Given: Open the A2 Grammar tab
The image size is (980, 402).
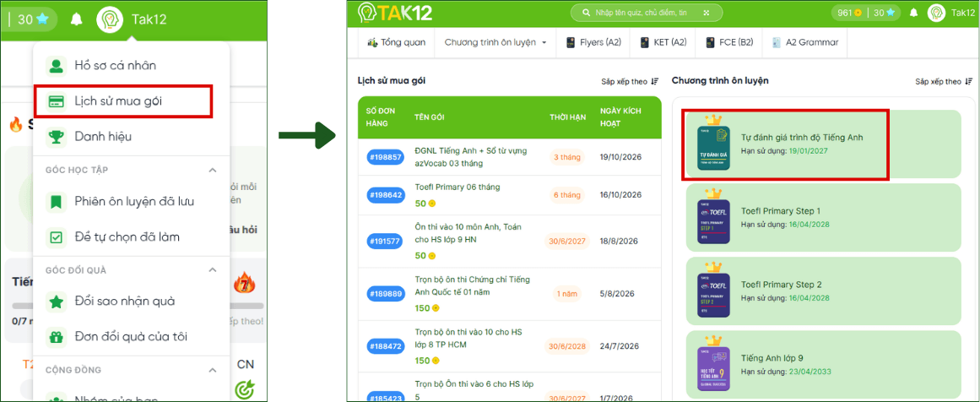Looking at the screenshot, I should [x=805, y=42].
